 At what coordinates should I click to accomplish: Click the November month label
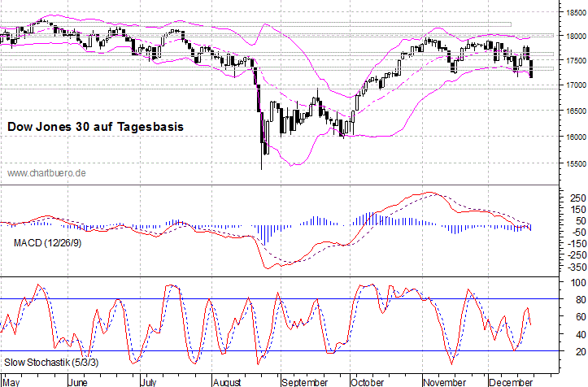click(444, 382)
